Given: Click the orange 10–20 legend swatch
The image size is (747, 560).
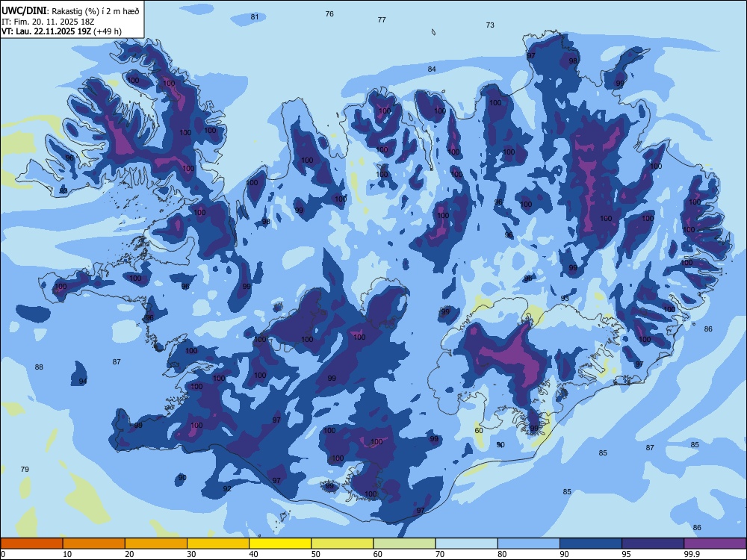Looking at the screenshot, I should [94, 544].
